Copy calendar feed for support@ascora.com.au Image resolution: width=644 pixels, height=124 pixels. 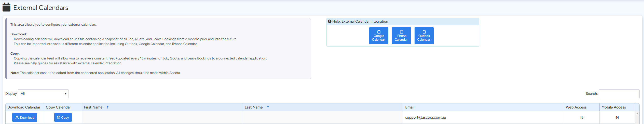tap(63, 117)
